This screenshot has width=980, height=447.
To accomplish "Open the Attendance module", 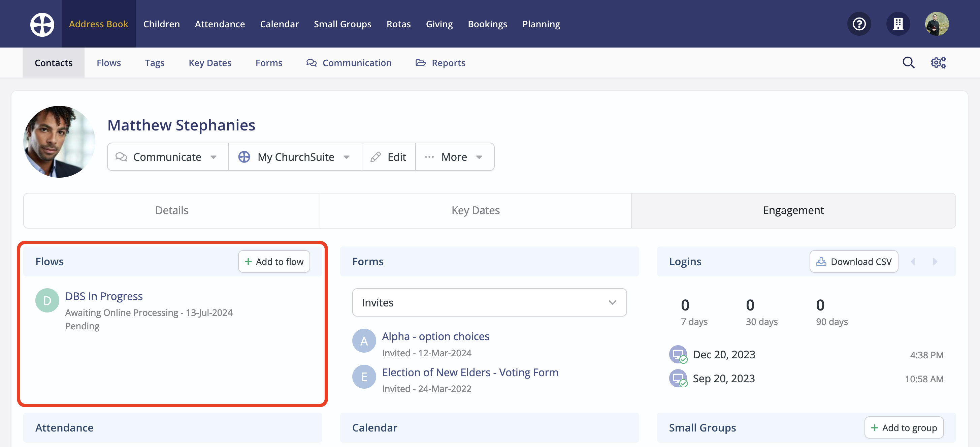I will [220, 24].
